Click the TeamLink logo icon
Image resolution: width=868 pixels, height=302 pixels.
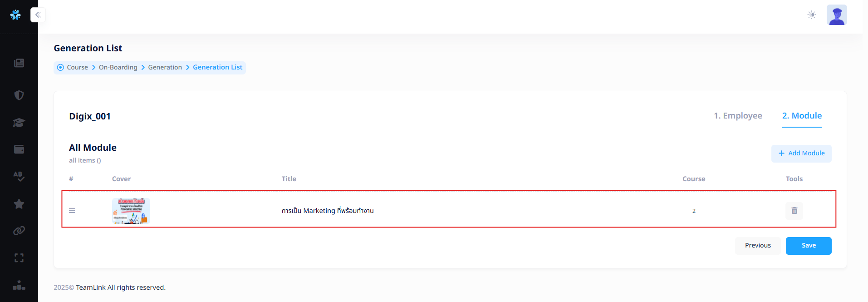tap(15, 15)
